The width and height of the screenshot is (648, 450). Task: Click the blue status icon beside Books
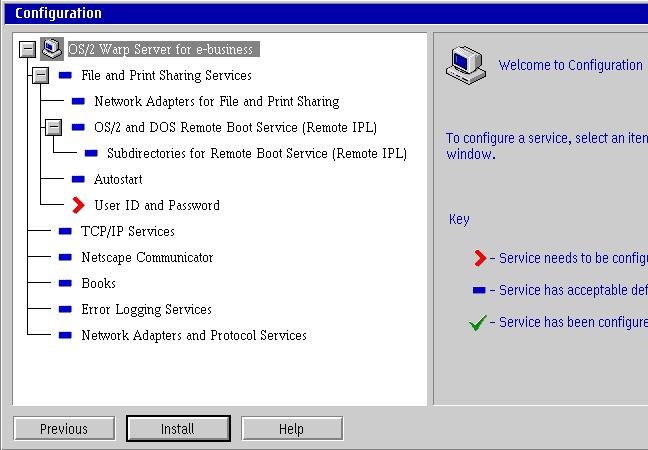(x=65, y=283)
